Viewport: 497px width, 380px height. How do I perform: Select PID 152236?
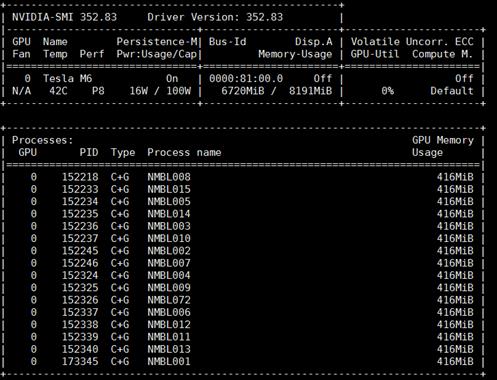(x=80, y=226)
